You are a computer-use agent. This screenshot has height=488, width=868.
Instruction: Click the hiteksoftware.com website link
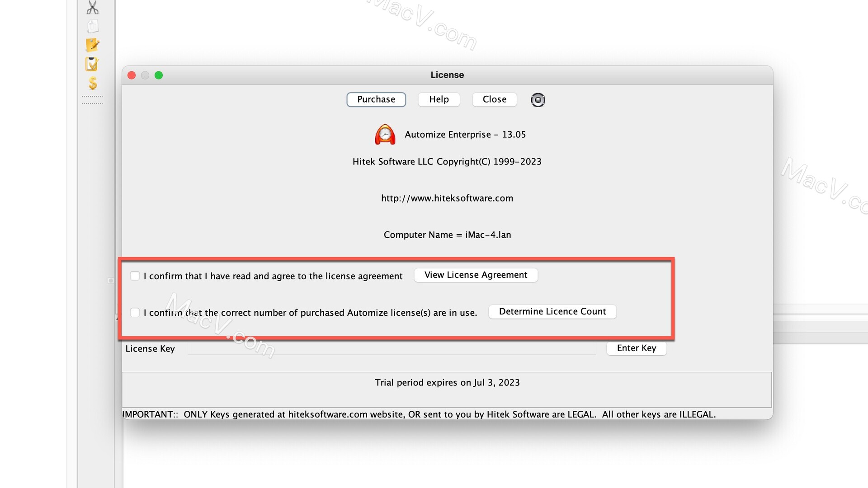pyautogui.click(x=447, y=198)
